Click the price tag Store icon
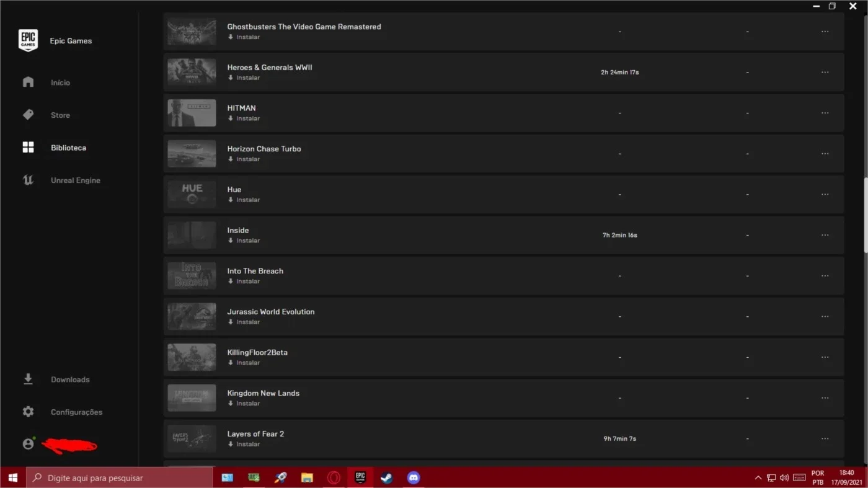Viewport: 868px width, 488px height. point(28,115)
